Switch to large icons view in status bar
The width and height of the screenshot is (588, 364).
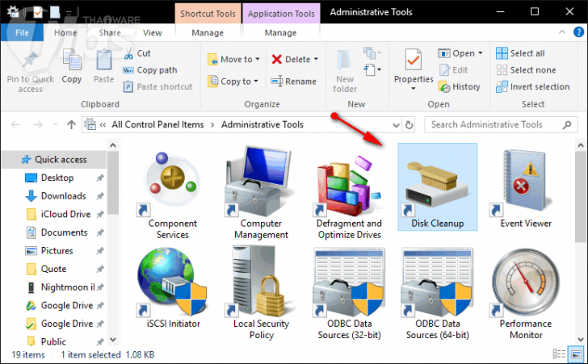pyautogui.click(x=576, y=354)
